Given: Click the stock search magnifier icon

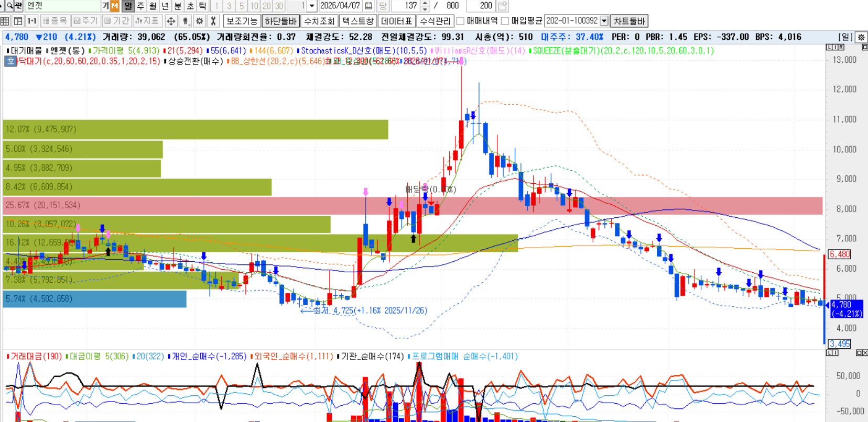Looking at the screenshot, I should tap(9, 6).
